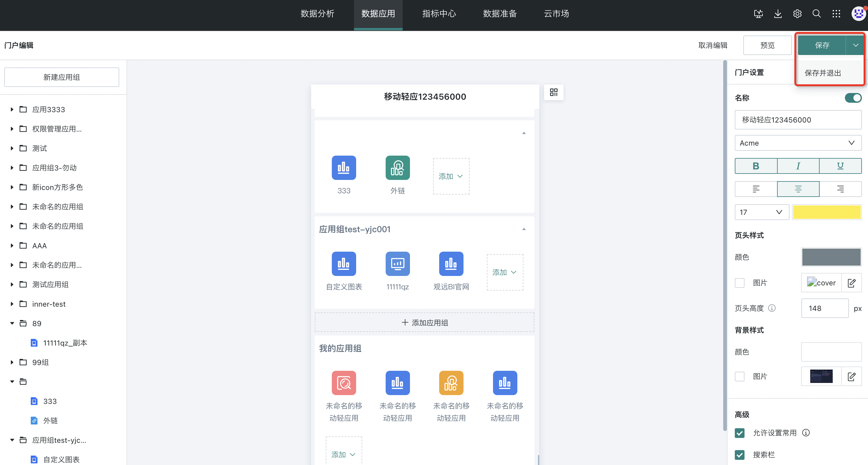This screenshot has width=868, height=465.
Task: Align the portal name right
Action: point(840,189)
